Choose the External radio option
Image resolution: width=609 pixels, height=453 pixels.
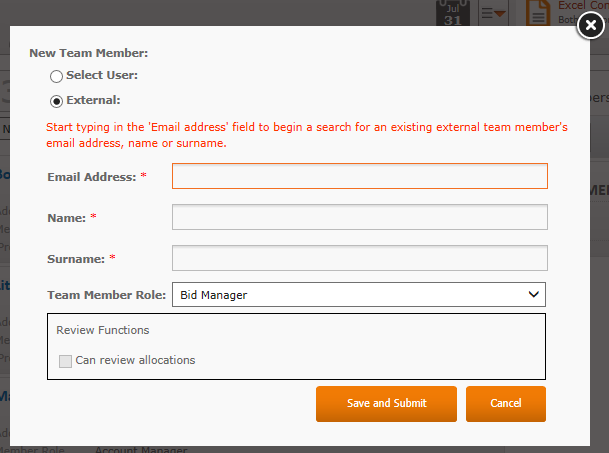coord(56,101)
